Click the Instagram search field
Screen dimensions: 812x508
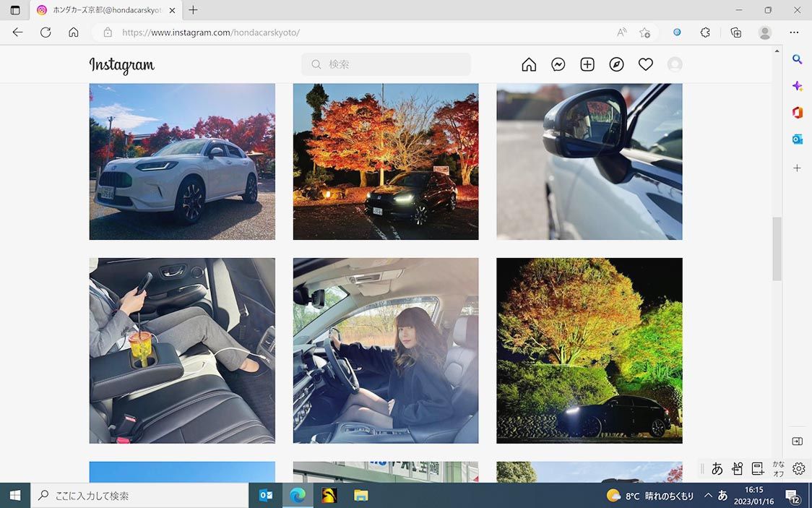pos(386,64)
